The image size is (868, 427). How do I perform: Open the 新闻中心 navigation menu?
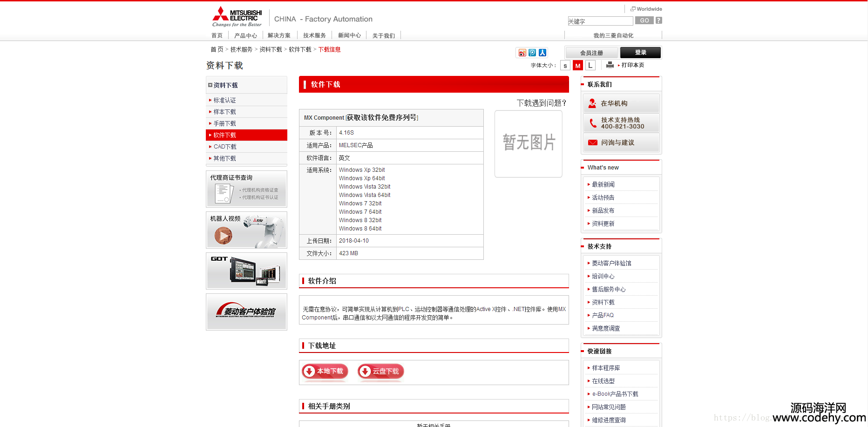tap(349, 35)
